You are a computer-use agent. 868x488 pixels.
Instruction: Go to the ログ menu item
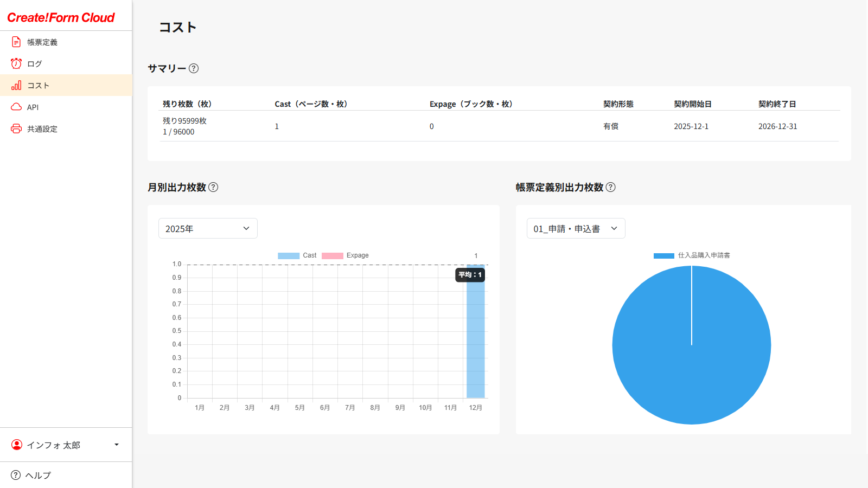point(35,63)
